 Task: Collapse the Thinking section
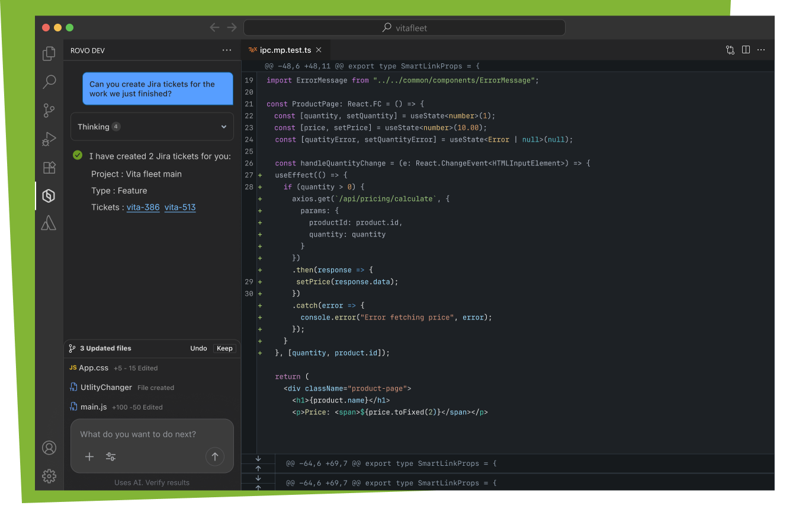[x=223, y=126]
